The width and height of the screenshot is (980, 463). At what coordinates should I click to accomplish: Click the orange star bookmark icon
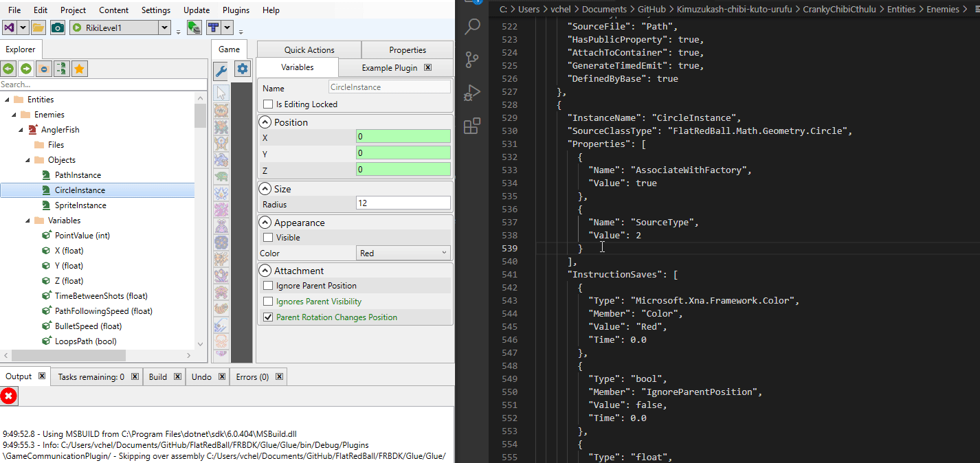(80, 69)
